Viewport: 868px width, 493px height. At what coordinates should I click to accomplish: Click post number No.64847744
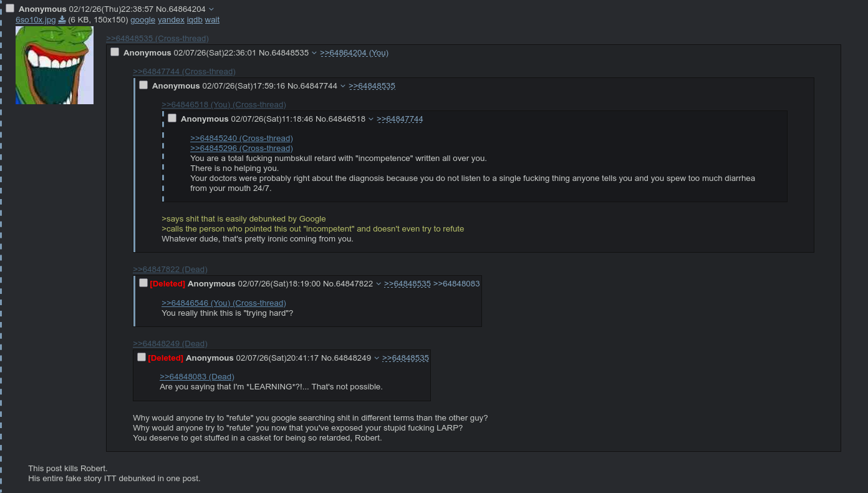point(312,86)
